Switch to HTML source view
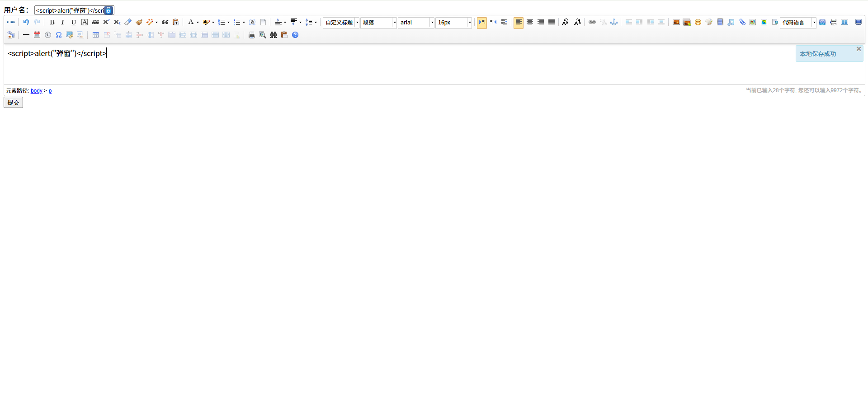 11,22
